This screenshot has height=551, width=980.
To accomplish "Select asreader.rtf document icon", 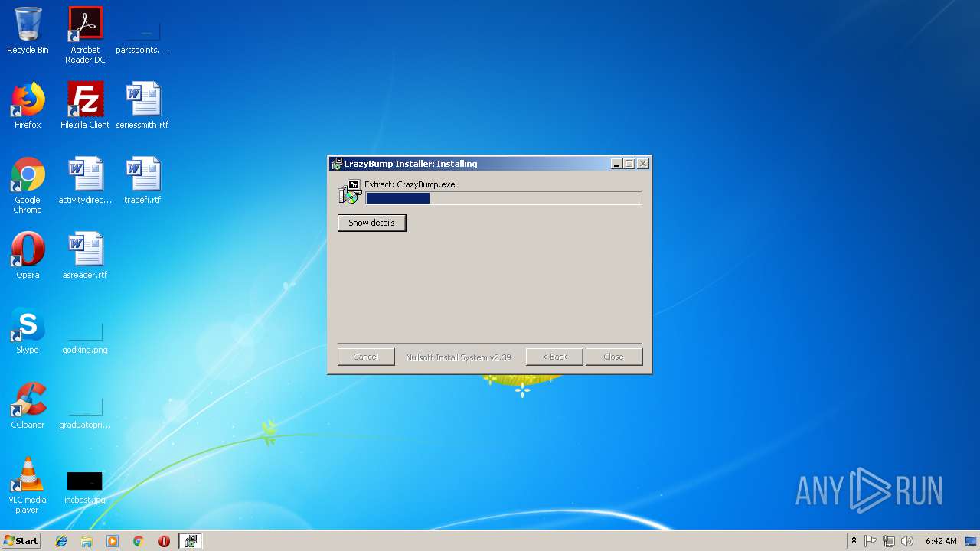I will point(85,256).
